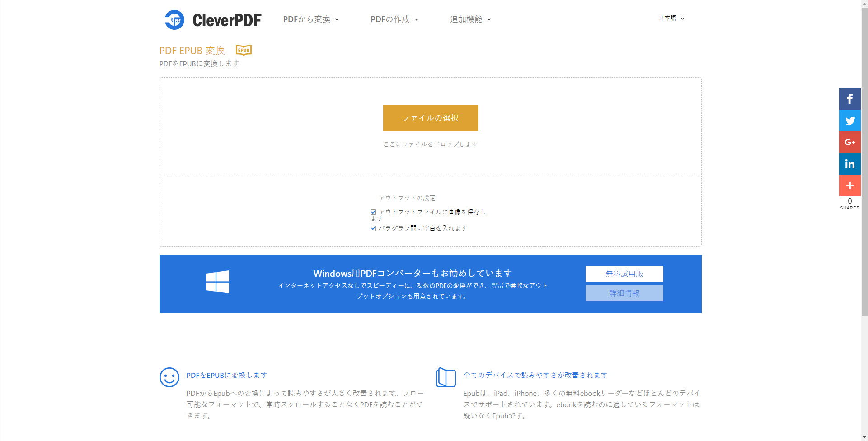
Task: Open more share options plus icon
Action: 849,186
